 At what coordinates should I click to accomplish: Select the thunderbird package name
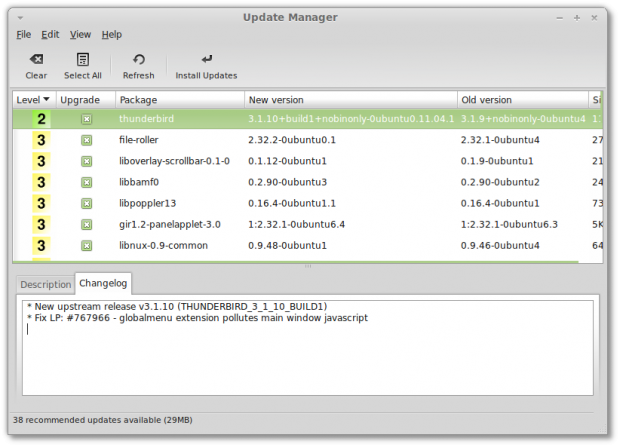[146, 119]
